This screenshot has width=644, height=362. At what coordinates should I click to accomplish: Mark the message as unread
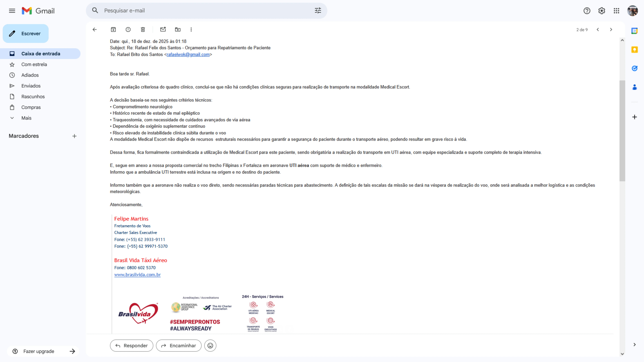click(x=163, y=29)
